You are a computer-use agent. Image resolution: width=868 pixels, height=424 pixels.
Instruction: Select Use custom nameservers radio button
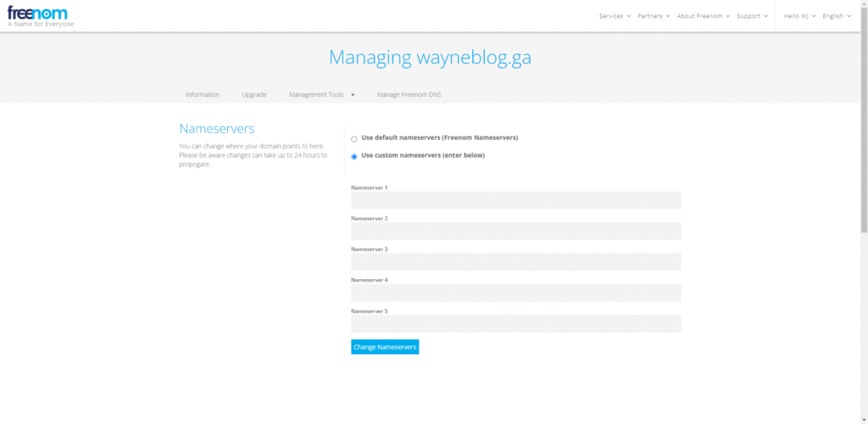[x=354, y=156]
